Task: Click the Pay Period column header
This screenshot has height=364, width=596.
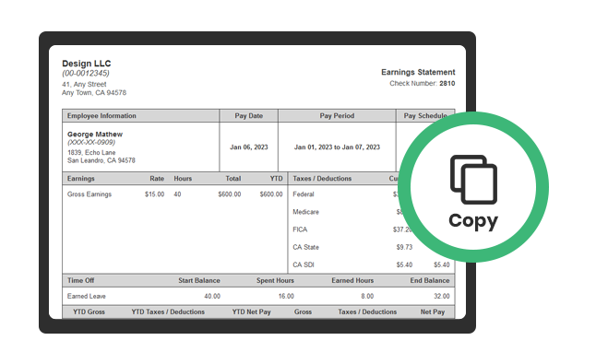Action: (337, 116)
